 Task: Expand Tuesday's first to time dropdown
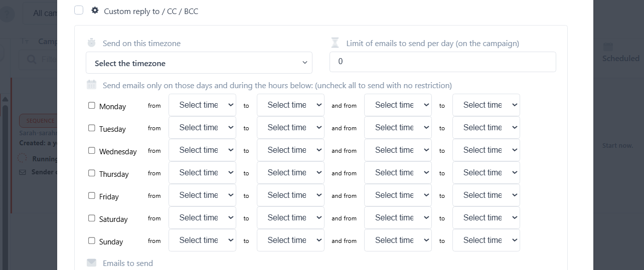[290, 128]
